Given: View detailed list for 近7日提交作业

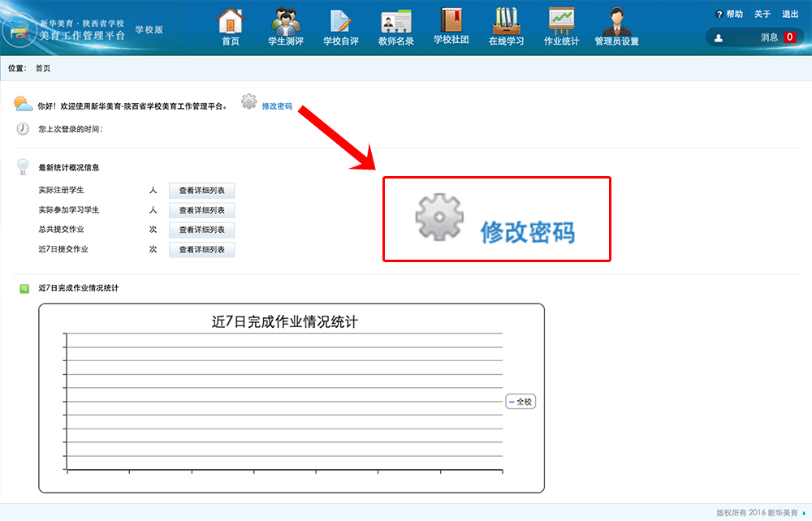Looking at the screenshot, I should [201, 249].
